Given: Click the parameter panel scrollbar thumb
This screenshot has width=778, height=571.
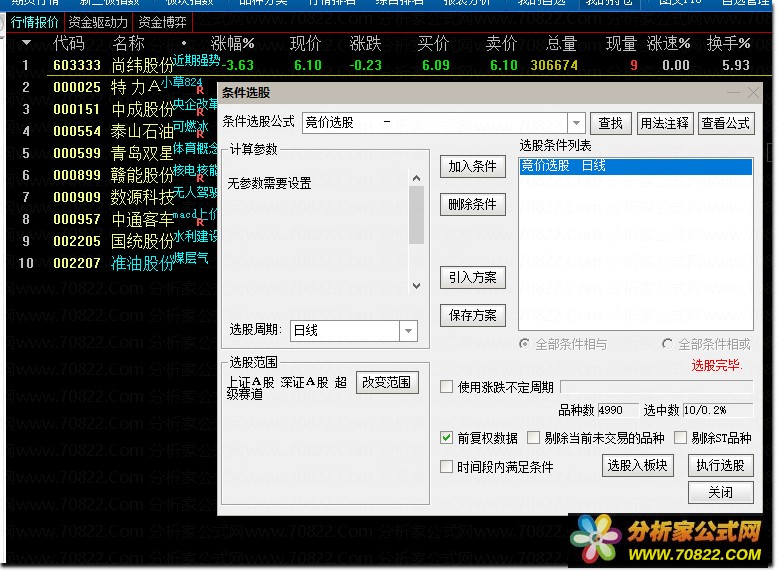Looking at the screenshot, I should tap(416, 215).
